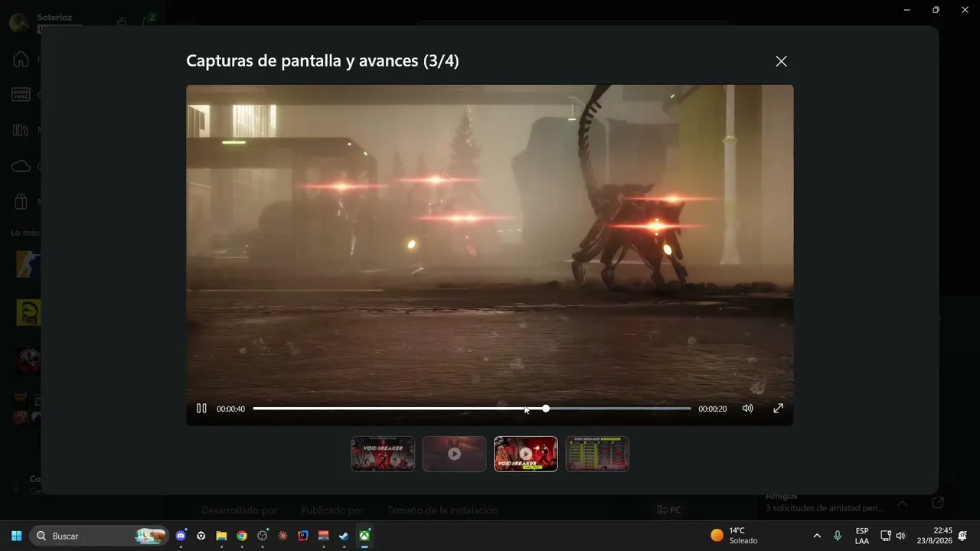Open the notifications icon with badge 2

[x=150, y=21]
